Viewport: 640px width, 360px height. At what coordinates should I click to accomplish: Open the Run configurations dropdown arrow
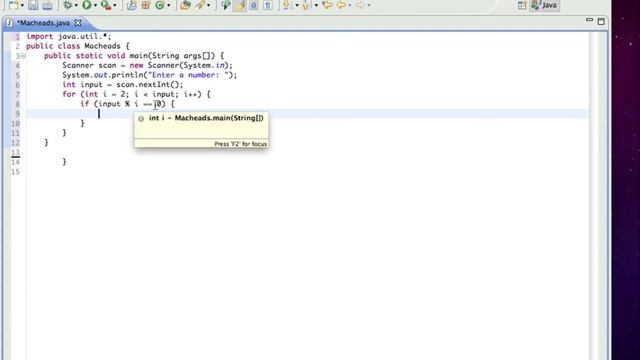(95, 5)
